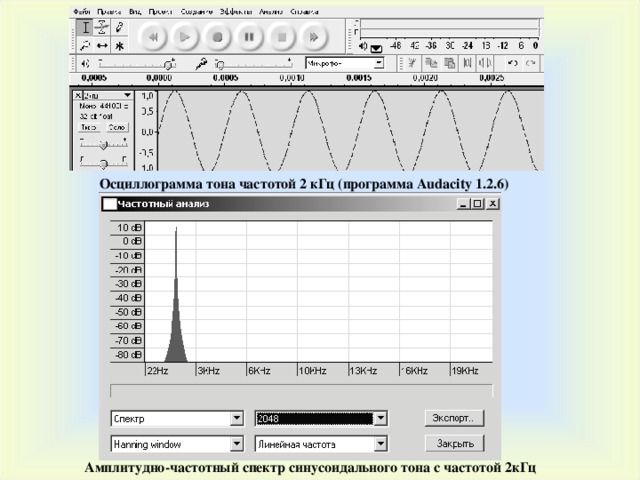This screenshot has width=640, height=480.
Task: Open the Спектр algorithm dropdown
Action: click(177, 419)
